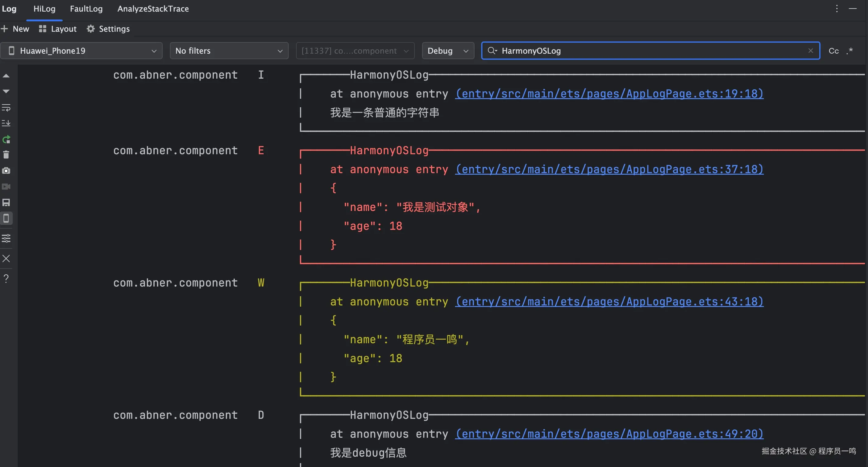Save the log using the floppy disk icon
The height and width of the screenshot is (467, 868).
point(6,202)
